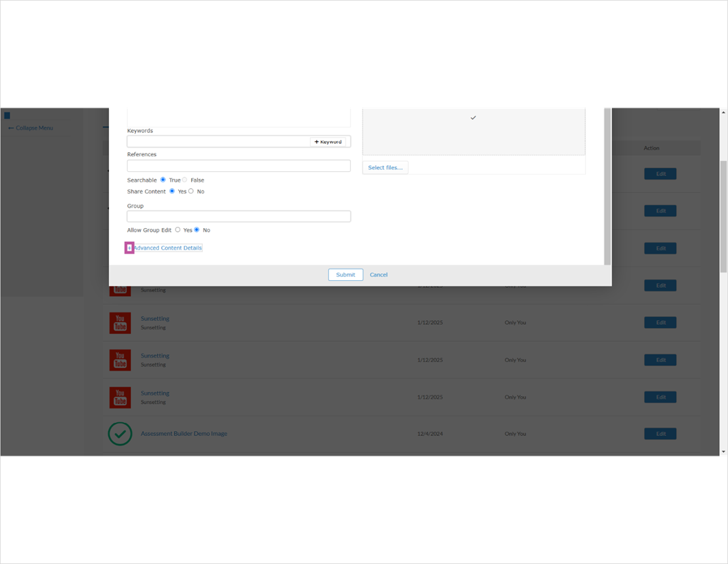
Task: Click the small blue square icon above Collapse Menu
Action: [7, 115]
